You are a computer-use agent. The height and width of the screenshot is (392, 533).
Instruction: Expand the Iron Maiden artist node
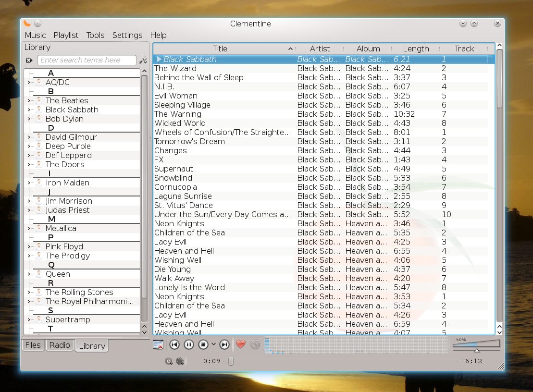pos(29,183)
